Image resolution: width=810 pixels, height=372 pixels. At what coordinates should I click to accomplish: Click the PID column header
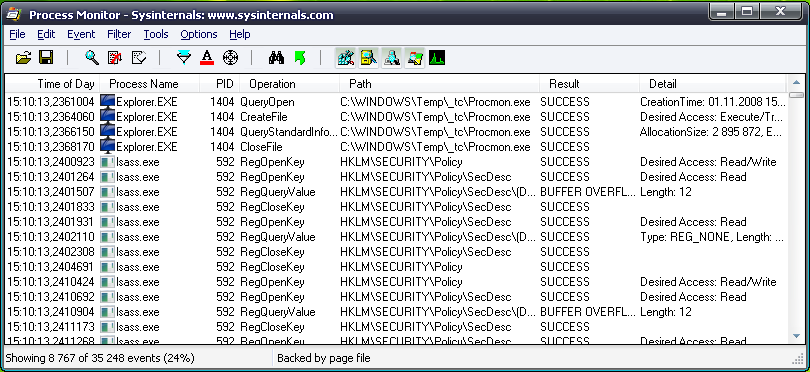[x=220, y=84]
